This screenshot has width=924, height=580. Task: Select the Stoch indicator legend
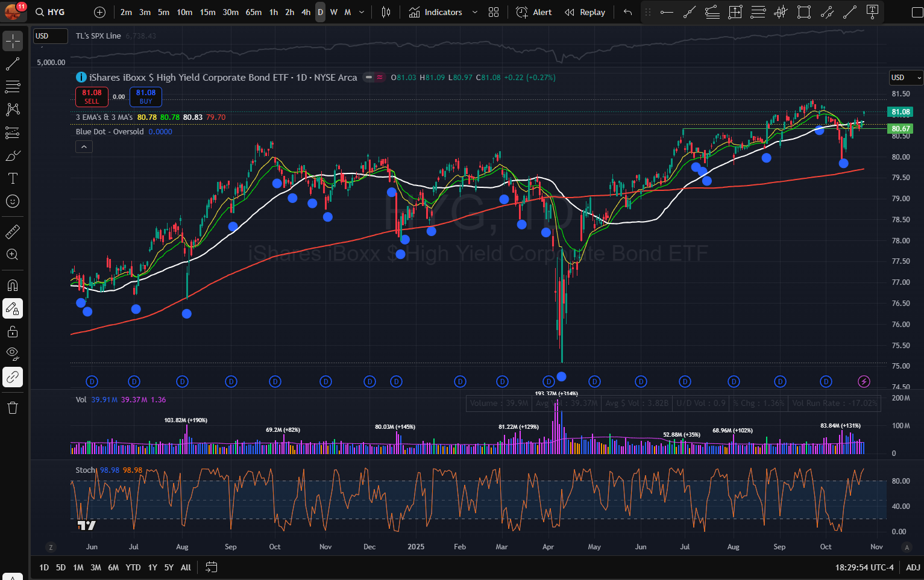[86, 470]
